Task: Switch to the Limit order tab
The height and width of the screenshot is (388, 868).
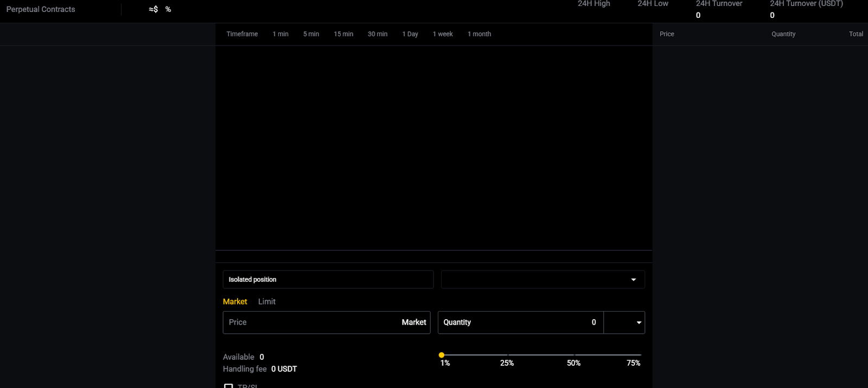Action: click(x=267, y=302)
